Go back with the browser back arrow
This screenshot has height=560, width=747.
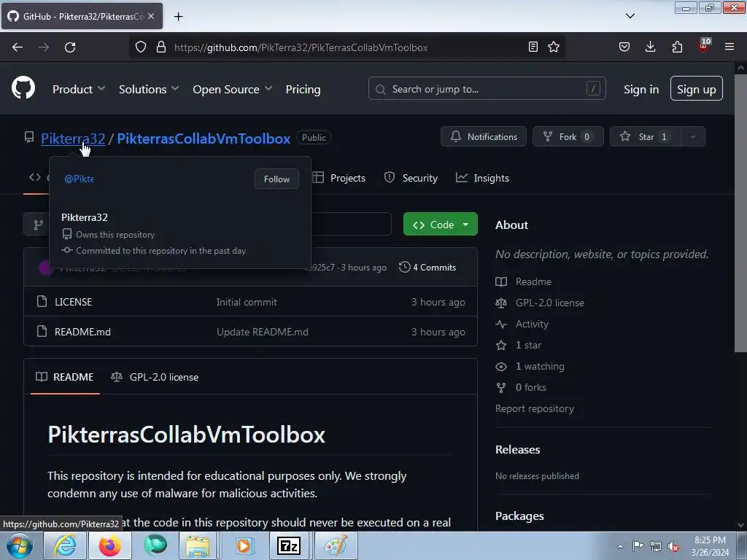click(18, 47)
